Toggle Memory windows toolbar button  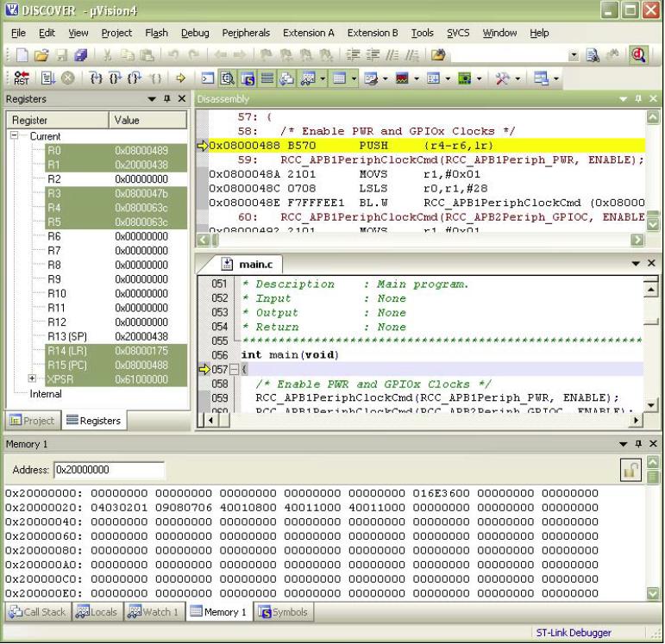pos(340,78)
